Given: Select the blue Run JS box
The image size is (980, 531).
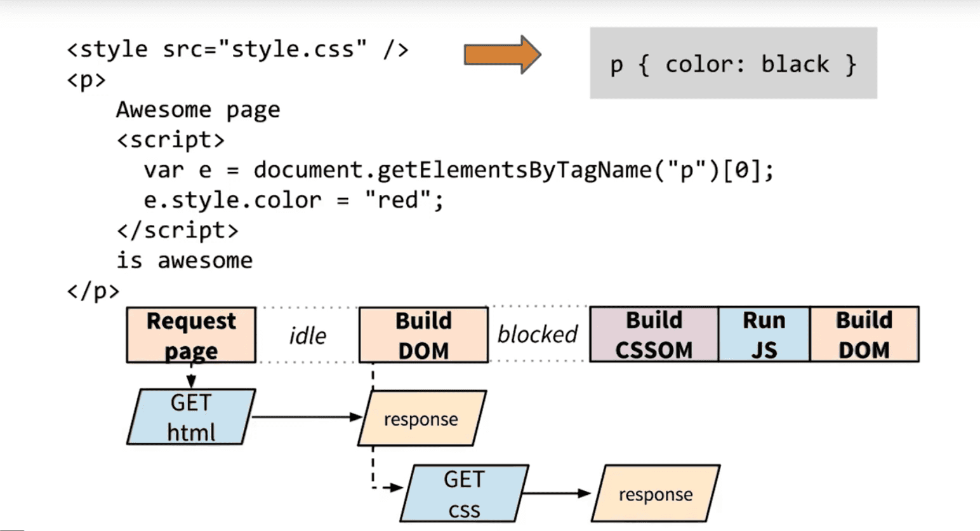Looking at the screenshot, I should tap(764, 334).
